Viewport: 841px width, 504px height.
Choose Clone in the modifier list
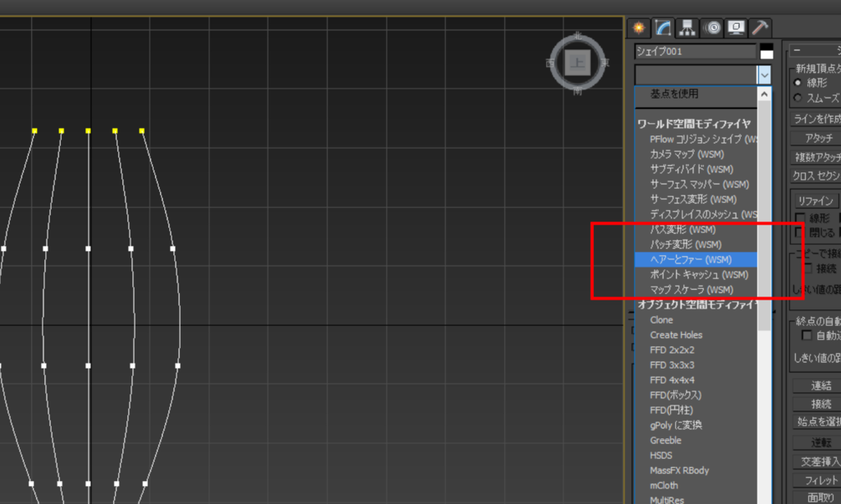tap(696, 319)
